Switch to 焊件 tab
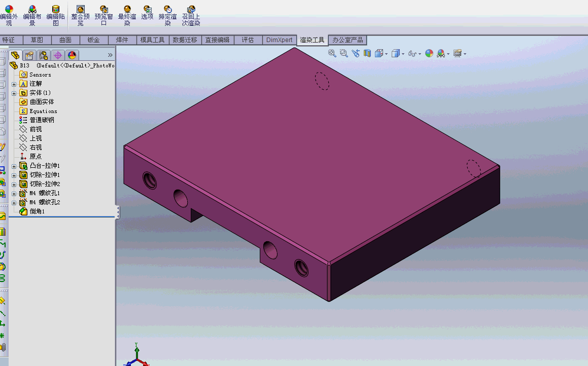The height and width of the screenshot is (366, 588). click(x=122, y=40)
